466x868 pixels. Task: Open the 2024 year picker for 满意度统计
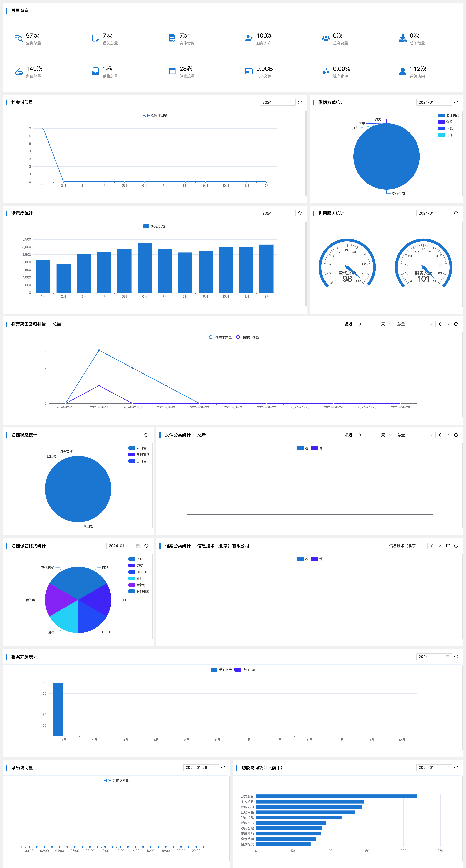[278, 213]
